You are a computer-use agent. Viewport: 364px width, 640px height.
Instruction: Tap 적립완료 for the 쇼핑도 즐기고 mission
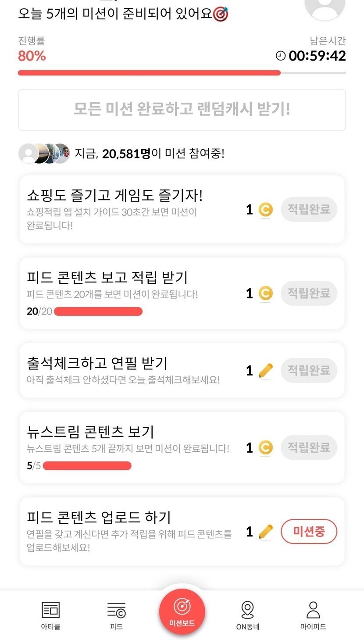tap(309, 209)
